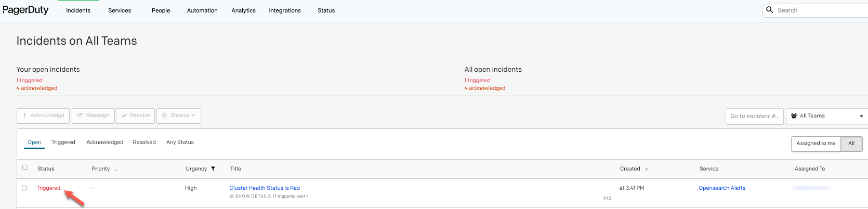868x209 pixels.
Task: Open the Opensearch Alerts service link
Action: point(722,188)
